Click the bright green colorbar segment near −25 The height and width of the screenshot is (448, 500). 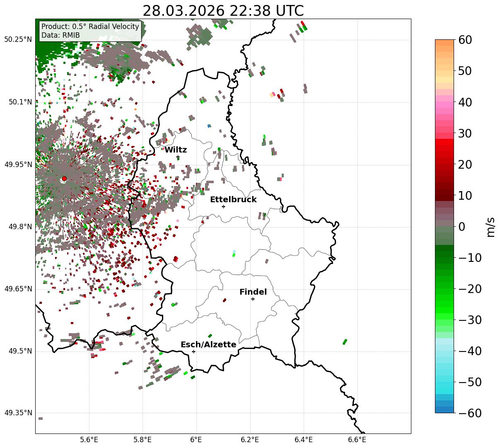(444, 305)
